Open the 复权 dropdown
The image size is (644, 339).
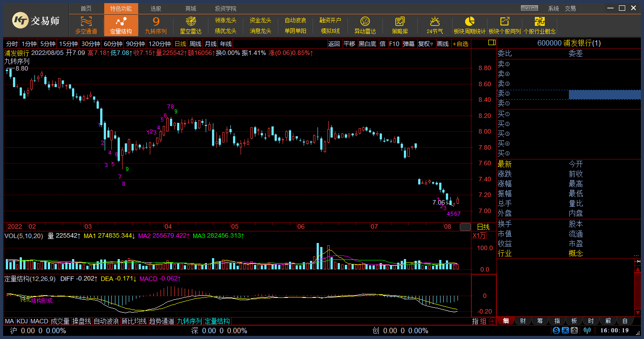[426, 43]
